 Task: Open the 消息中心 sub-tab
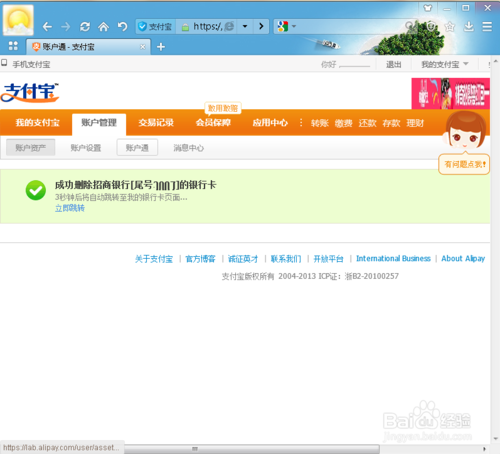[x=189, y=148]
